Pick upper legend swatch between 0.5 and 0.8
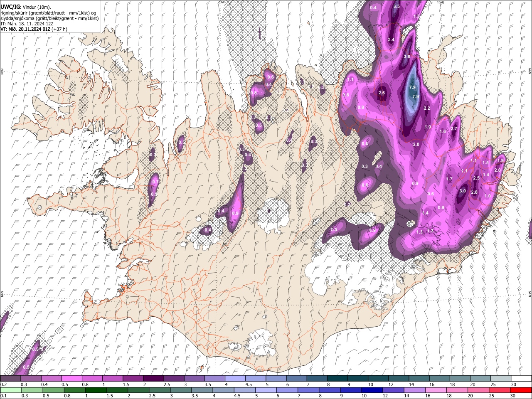This screenshot has width=532, height=399. tap(71, 378)
